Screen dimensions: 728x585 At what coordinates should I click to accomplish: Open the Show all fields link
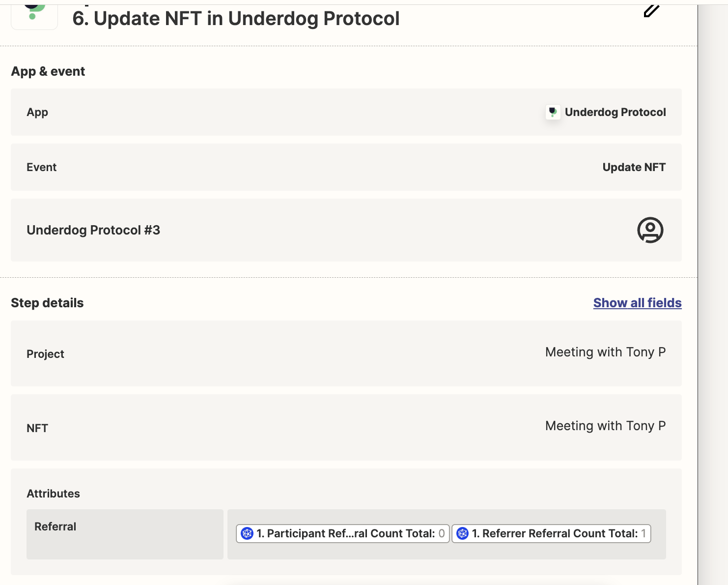[x=637, y=303]
